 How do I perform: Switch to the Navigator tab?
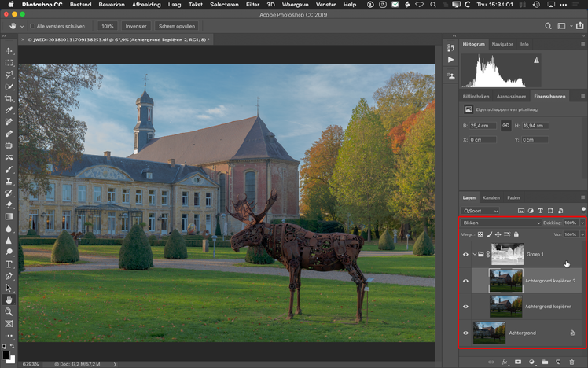coord(502,44)
